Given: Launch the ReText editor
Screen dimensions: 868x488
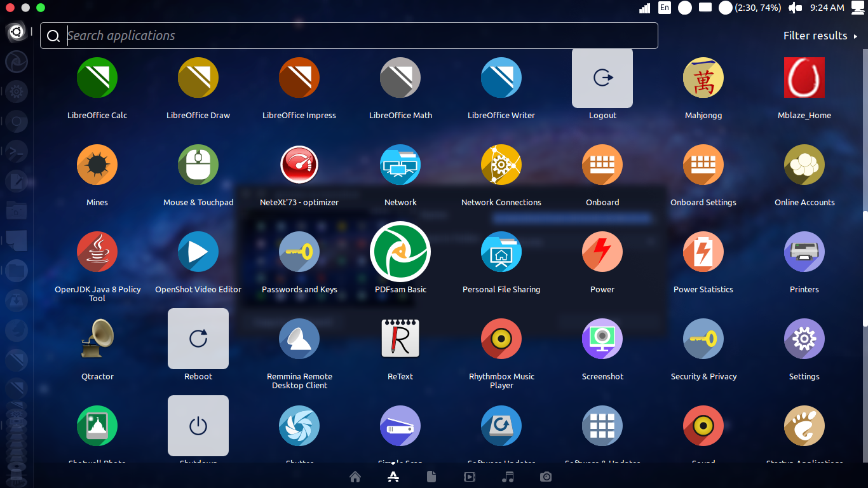Looking at the screenshot, I should [x=400, y=339].
